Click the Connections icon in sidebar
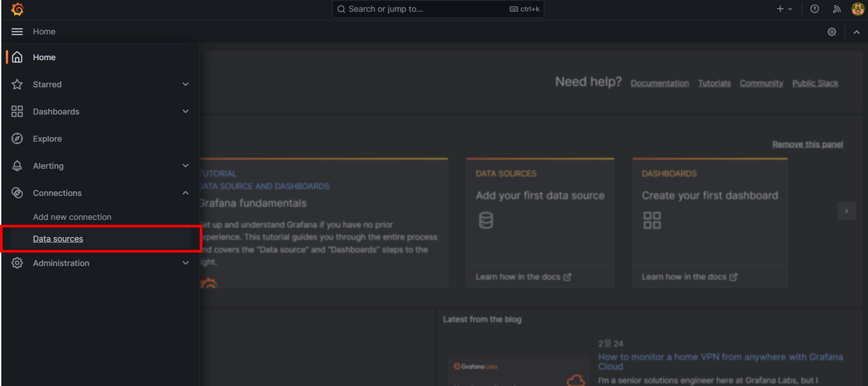 (x=17, y=193)
